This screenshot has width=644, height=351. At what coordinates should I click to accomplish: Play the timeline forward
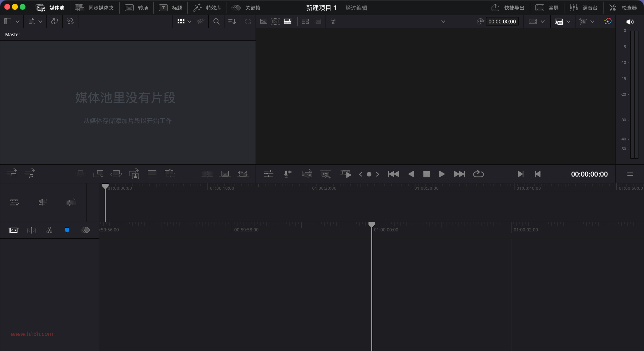[x=442, y=174]
